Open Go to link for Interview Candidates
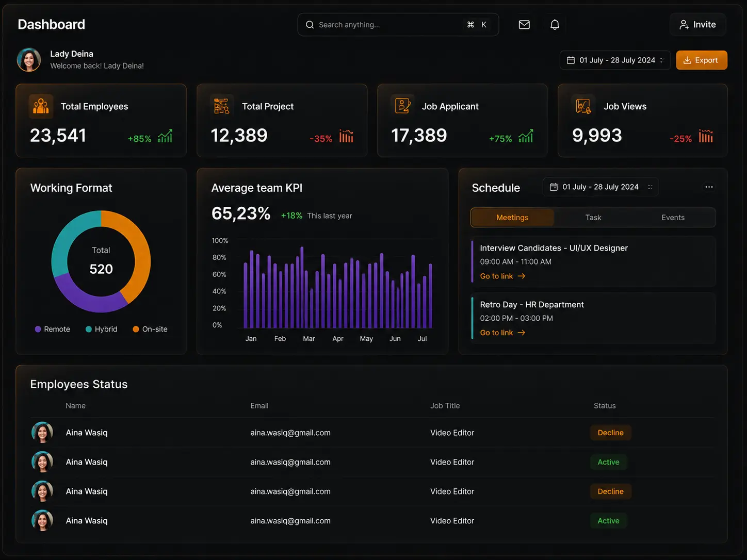Image resolution: width=747 pixels, height=560 pixels. click(x=502, y=276)
